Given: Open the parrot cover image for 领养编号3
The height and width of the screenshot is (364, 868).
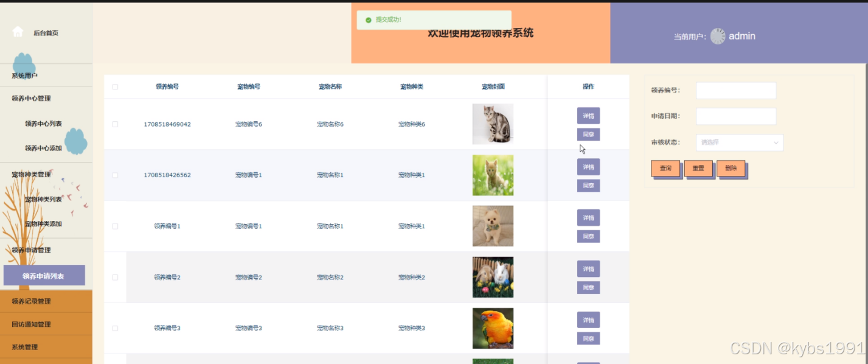Looking at the screenshot, I should point(493,328).
